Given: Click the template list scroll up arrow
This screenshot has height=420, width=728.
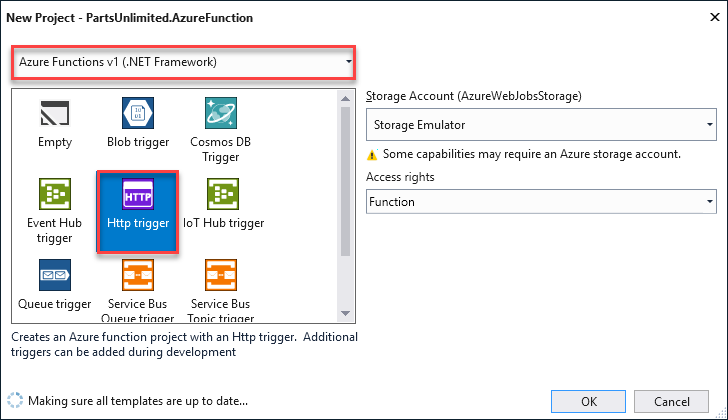Looking at the screenshot, I should click(345, 98).
